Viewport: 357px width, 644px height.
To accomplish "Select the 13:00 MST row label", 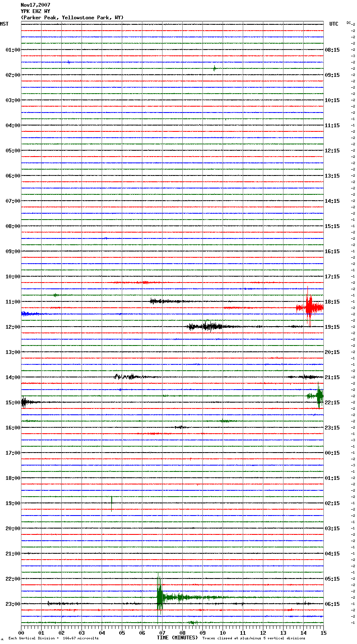I will tap(13, 352).
